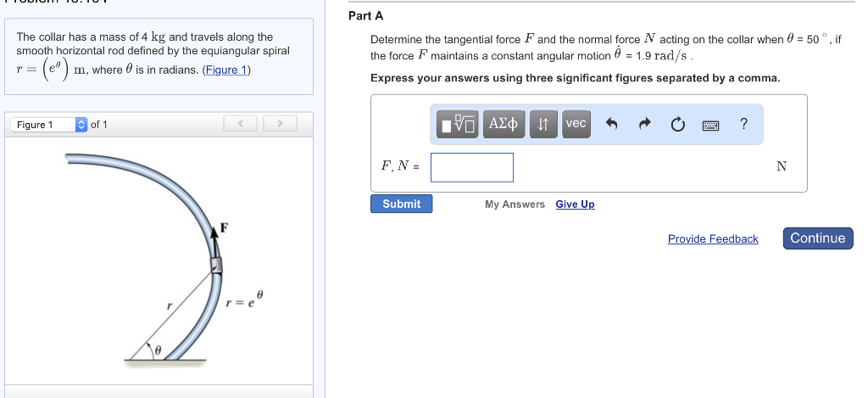Open the Greek symbols ΑΣφ palette
Screen dimensions: 868x398
(x=504, y=124)
